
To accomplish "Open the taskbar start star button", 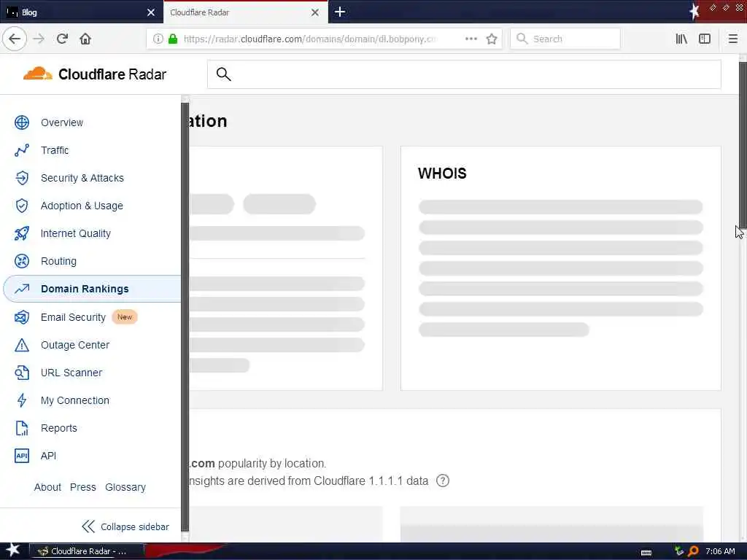I will coord(12,551).
